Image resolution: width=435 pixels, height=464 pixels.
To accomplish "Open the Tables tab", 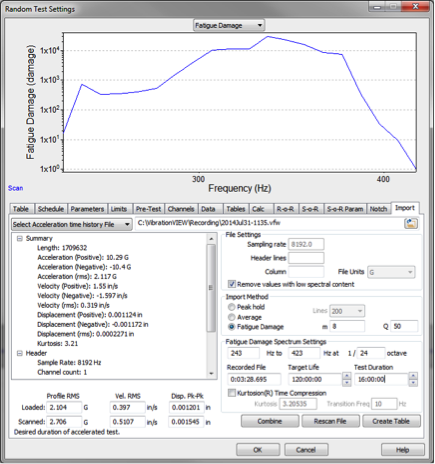I will (x=236, y=209).
